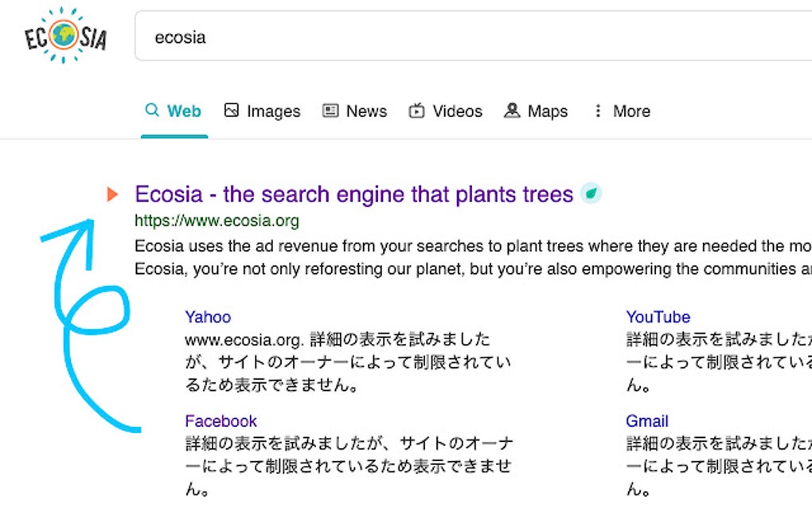812x508 pixels.
Task: Open the More options menu
Action: point(633,111)
